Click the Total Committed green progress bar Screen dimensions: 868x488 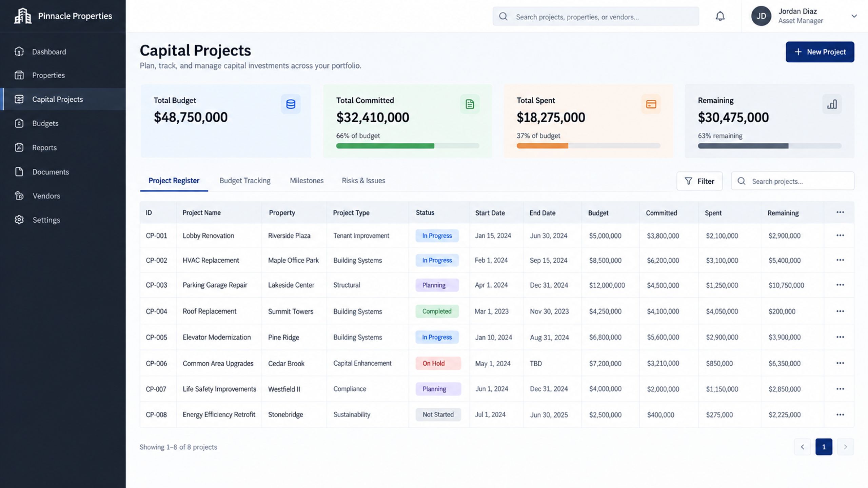[x=408, y=146]
